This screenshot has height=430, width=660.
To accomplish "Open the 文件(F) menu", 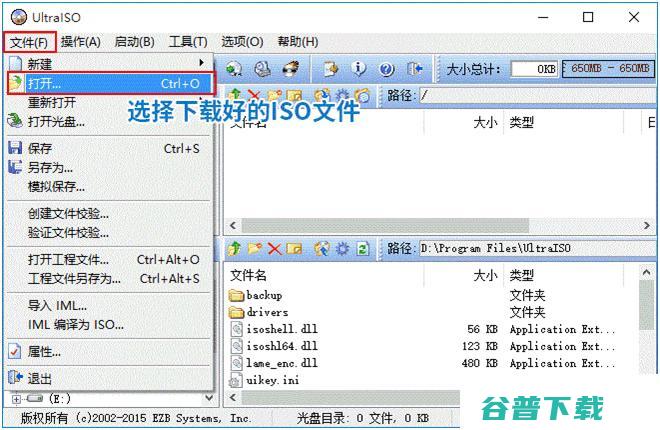I will [29, 42].
